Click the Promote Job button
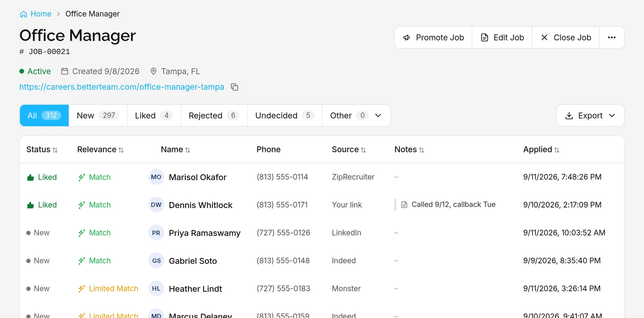The width and height of the screenshot is (644, 318). [x=433, y=37]
